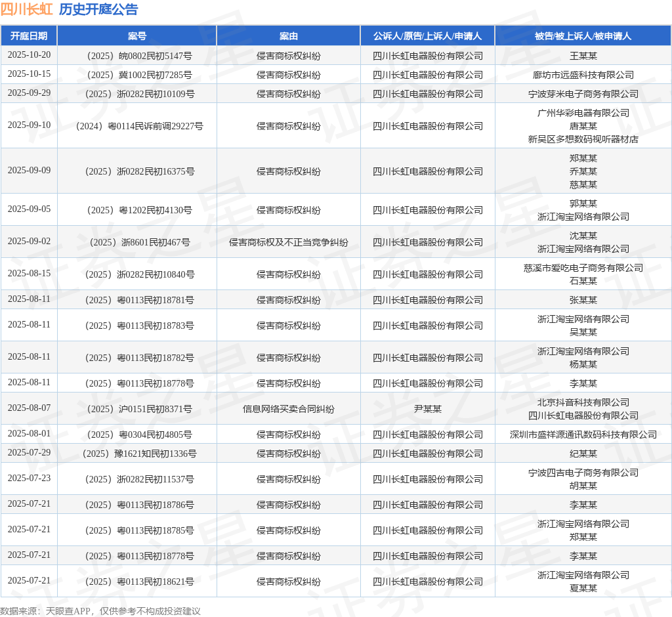Open case (2025)粤0113民初18785号
Image resolution: width=672 pixels, height=617 pixels.
click(139, 530)
